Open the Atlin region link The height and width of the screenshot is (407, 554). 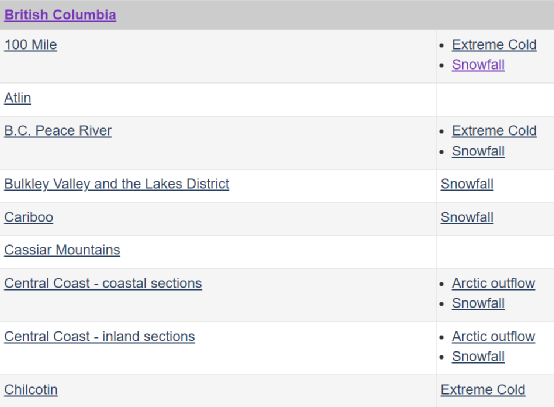(x=17, y=98)
